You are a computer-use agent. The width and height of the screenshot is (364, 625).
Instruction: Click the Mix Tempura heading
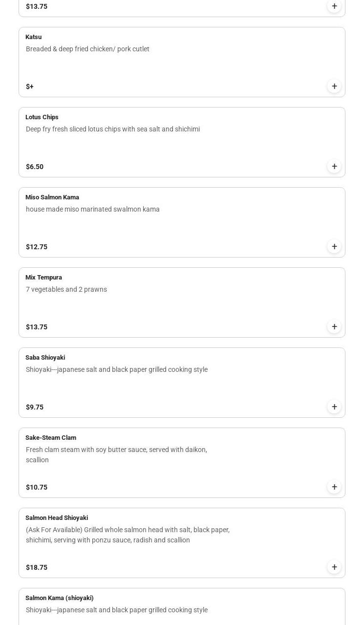click(x=43, y=278)
